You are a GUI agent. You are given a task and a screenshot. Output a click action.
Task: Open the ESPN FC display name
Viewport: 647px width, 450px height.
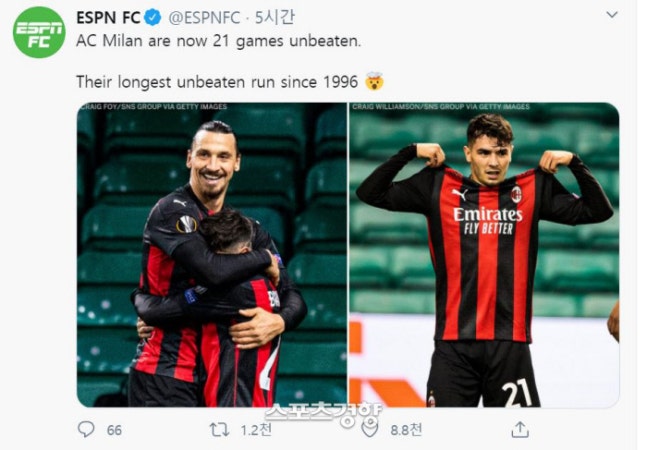point(109,18)
